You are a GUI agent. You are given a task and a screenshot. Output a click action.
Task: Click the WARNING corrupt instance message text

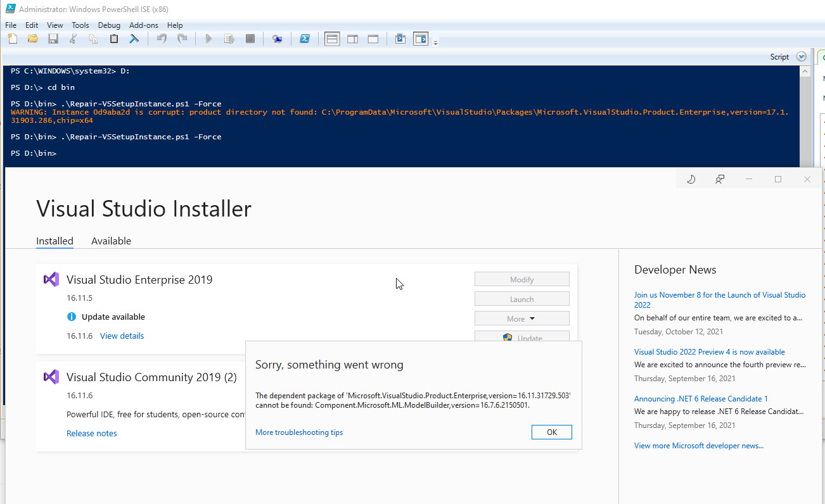400,116
